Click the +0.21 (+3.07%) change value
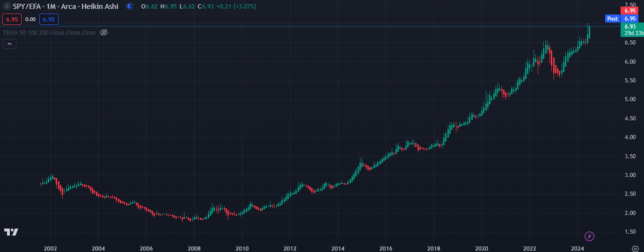Viewport: 644px width, 252px height. coord(236,6)
